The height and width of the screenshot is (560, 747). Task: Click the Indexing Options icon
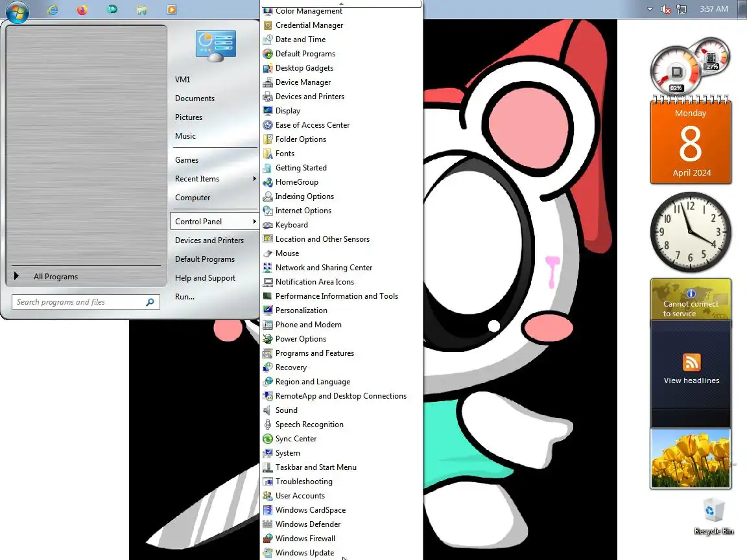[x=268, y=196]
